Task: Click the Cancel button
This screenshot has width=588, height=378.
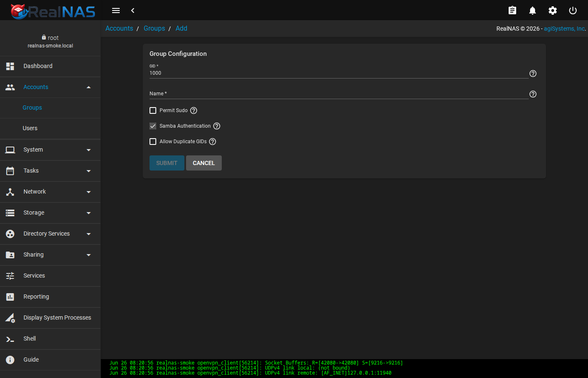Action: point(204,163)
